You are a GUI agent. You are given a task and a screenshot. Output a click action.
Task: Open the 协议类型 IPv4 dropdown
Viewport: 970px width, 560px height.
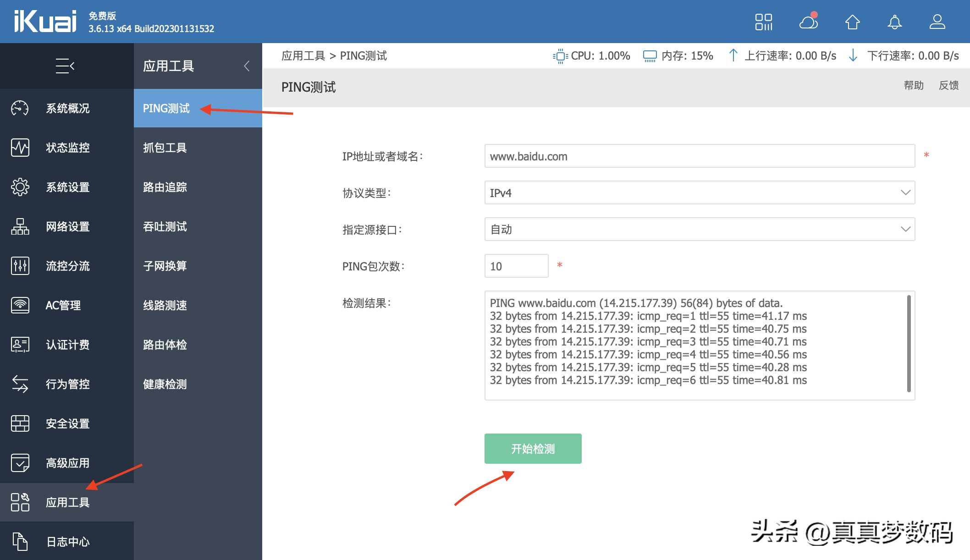(x=700, y=192)
